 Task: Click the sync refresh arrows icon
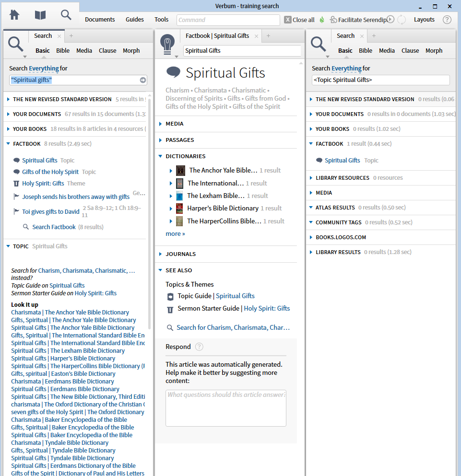coord(402,20)
